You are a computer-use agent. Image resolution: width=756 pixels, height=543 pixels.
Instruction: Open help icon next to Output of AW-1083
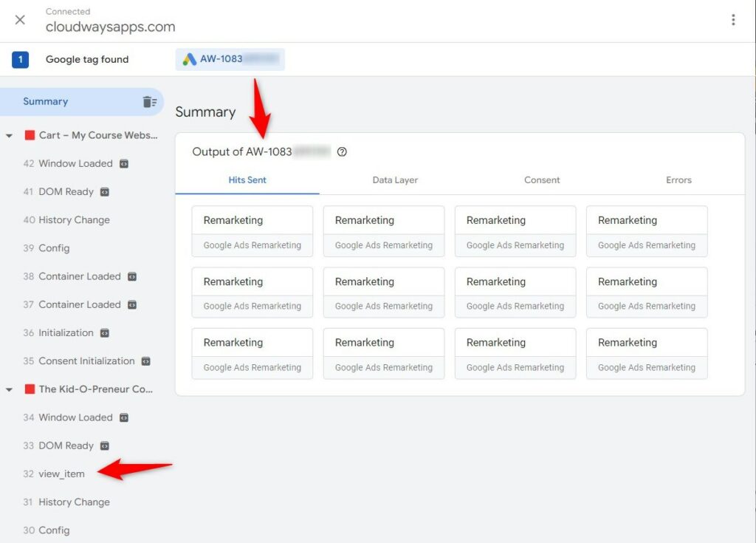click(342, 152)
